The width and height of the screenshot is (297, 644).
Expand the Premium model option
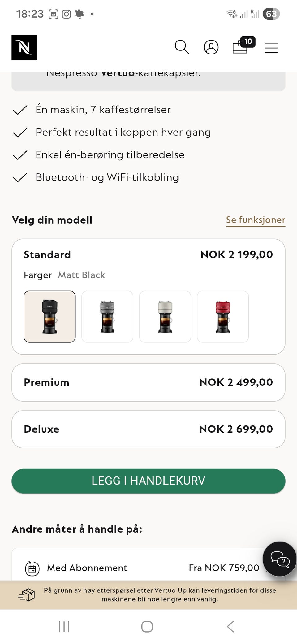point(148,382)
